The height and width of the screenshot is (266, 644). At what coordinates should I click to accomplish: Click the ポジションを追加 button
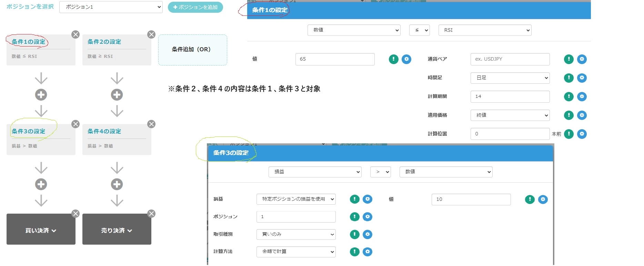coord(195,7)
